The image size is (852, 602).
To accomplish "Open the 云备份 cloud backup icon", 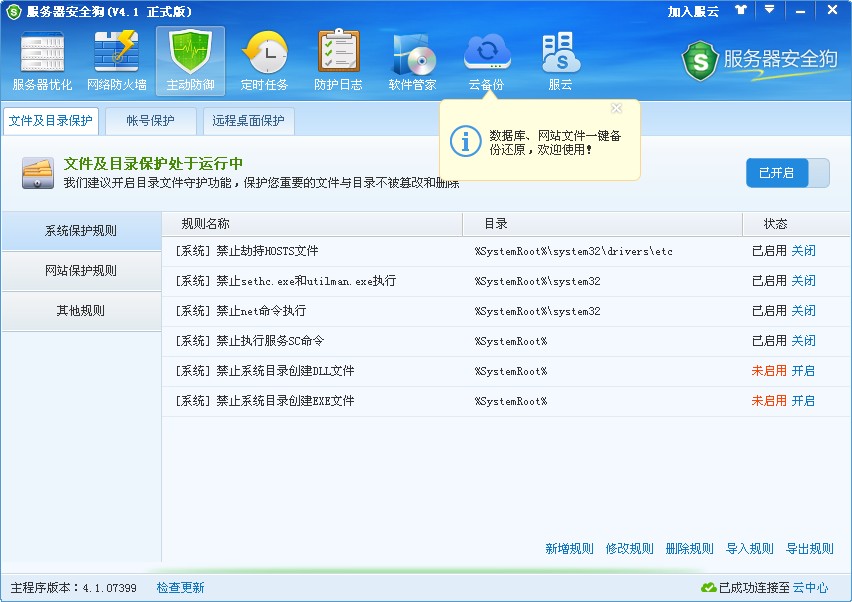I will coord(486,62).
